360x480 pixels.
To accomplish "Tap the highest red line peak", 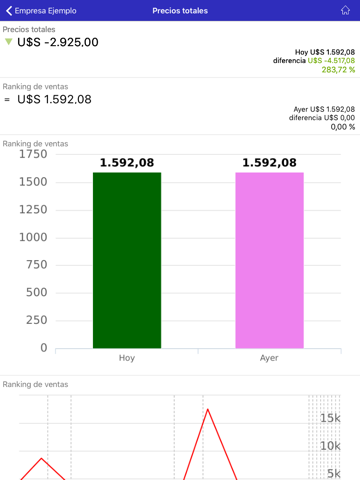I will 208,409.
